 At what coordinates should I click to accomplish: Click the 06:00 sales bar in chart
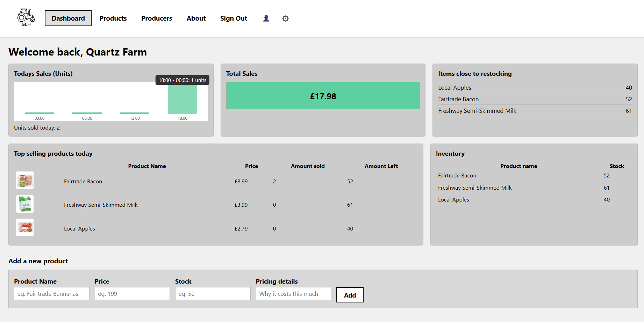pyautogui.click(x=87, y=113)
